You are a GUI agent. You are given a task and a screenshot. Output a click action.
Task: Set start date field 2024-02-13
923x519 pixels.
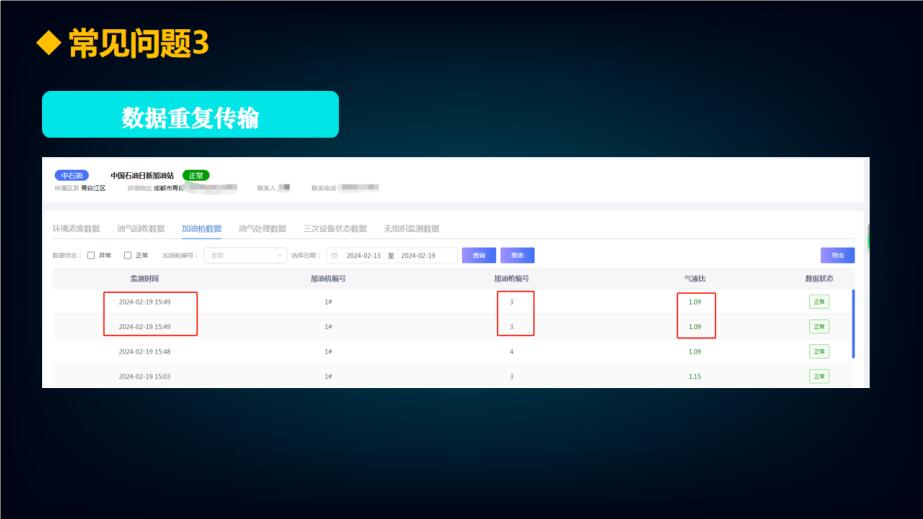(363, 255)
